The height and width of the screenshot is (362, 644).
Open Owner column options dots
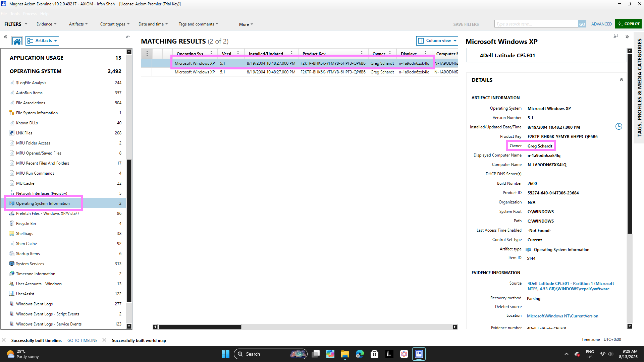point(390,53)
